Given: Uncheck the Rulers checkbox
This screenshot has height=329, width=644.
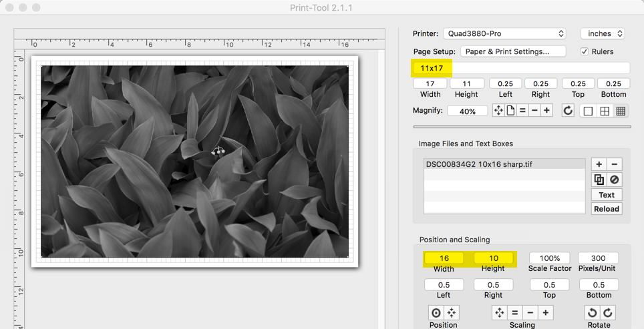Looking at the screenshot, I should pos(585,51).
